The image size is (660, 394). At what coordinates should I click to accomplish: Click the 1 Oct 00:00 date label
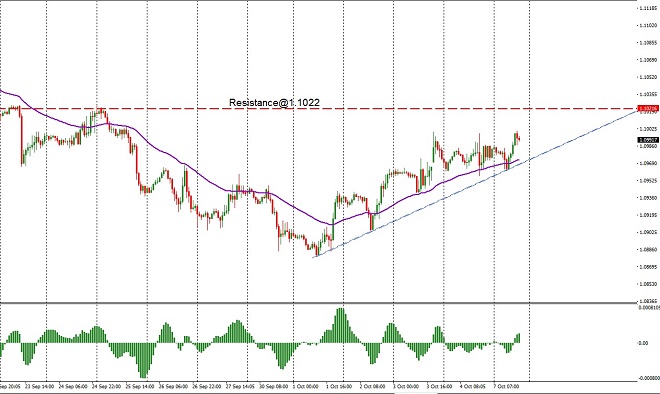(x=306, y=386)
